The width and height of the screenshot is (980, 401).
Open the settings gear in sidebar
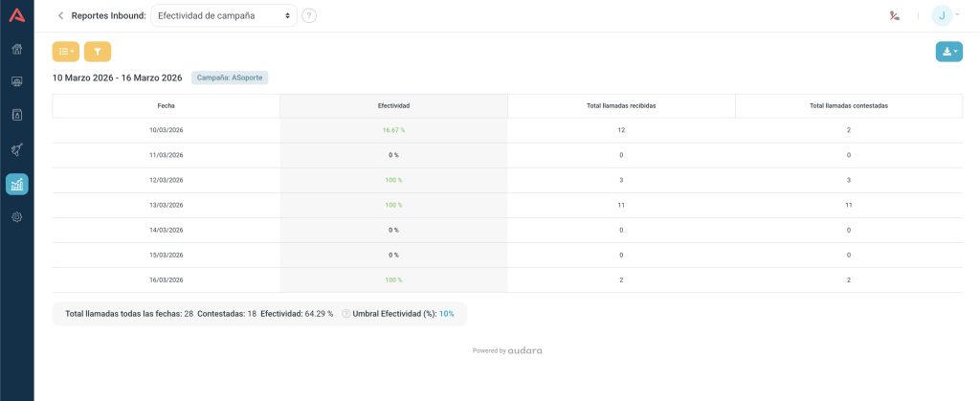tap(16, 217)
